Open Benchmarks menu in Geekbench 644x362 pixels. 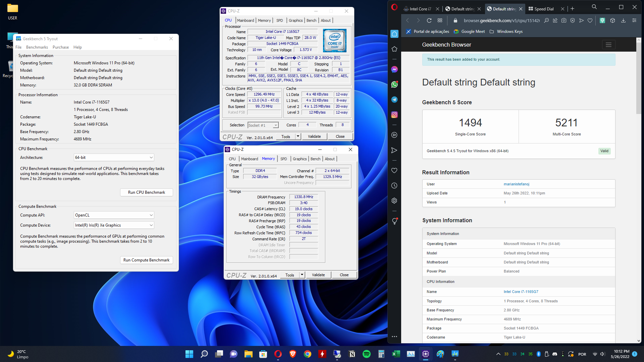(37, 47)
